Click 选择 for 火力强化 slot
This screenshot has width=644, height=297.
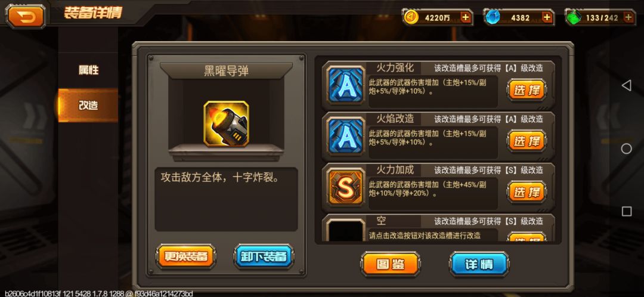[x=527, y=91]
